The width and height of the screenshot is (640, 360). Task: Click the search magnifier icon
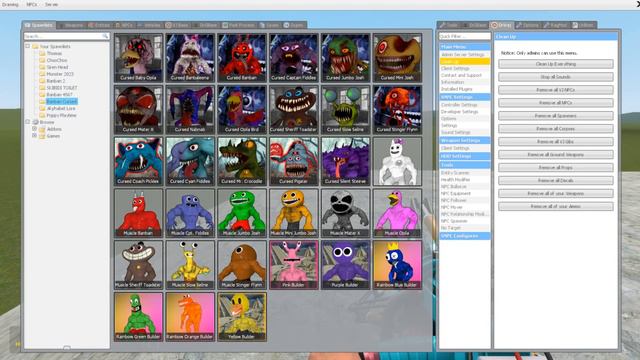point(105,36)
